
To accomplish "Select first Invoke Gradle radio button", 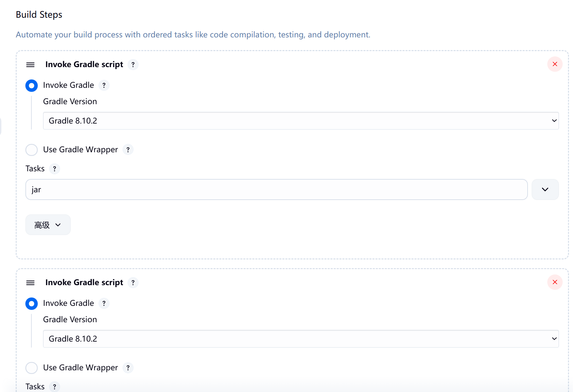I will pyautogui.click(x=32, y=85).
